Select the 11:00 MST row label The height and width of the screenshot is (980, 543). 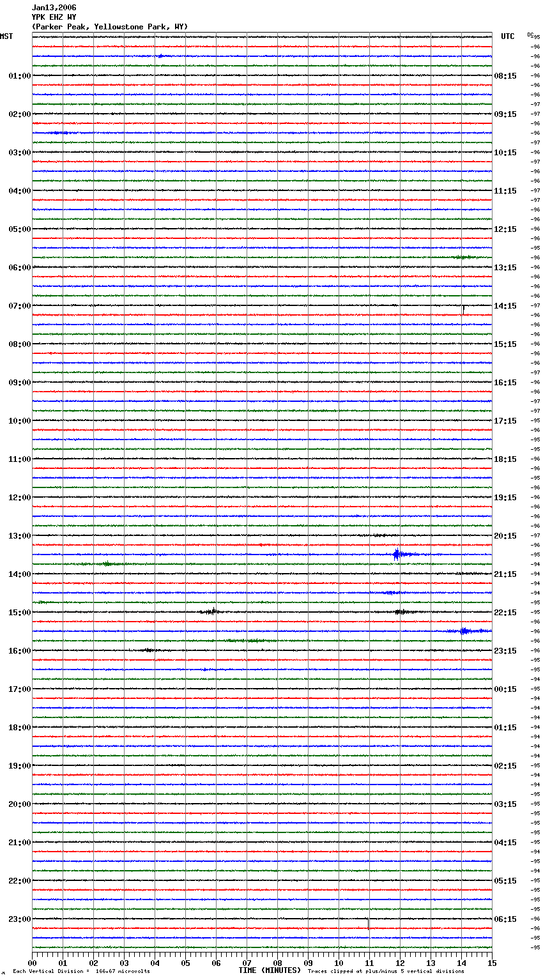point(20,459)
